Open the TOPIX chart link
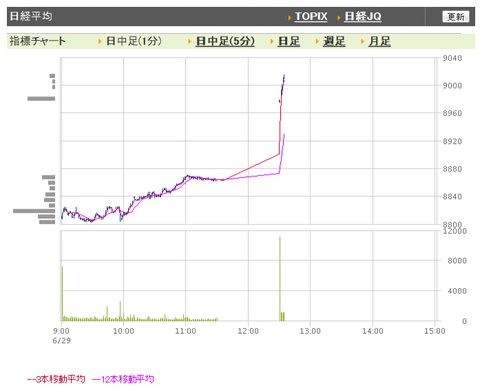The width and height of the screenshot is (480, 388). coord(311,16)
